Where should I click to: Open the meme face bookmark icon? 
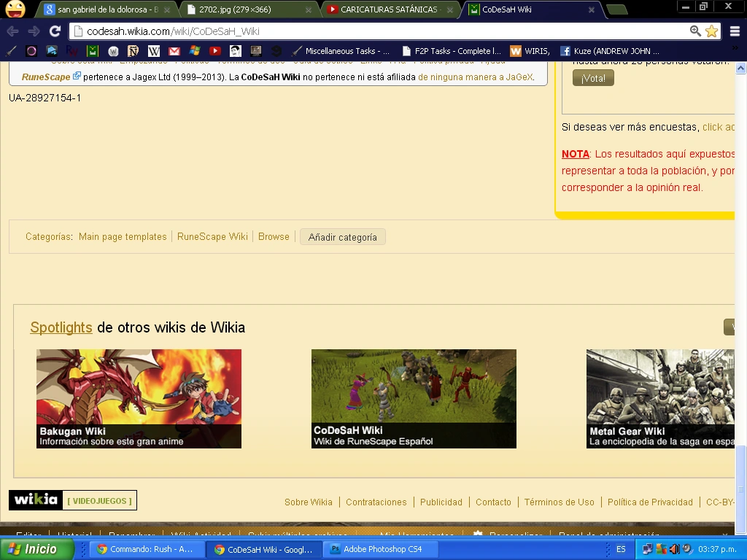pyautogui.click(x=236, y=51)
